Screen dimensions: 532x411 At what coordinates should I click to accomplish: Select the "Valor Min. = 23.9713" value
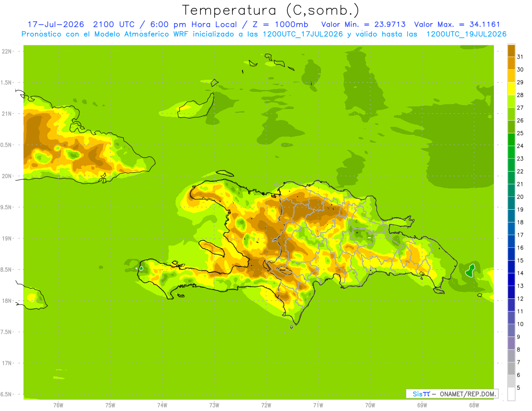click(363, 24)
